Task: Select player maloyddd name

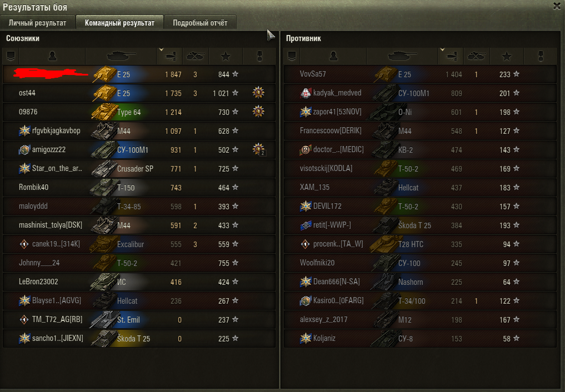Action: [x=33, y=206]
